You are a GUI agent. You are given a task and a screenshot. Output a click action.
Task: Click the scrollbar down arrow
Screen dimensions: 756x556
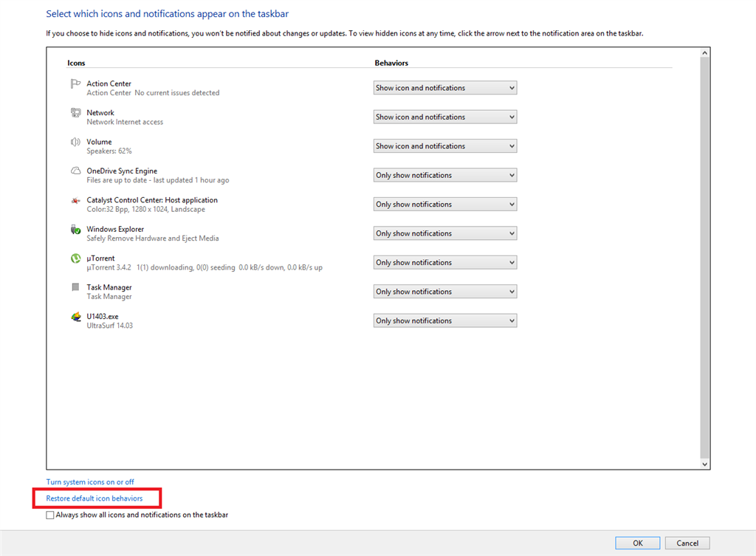pyautogui.click(x=704, y=464)
